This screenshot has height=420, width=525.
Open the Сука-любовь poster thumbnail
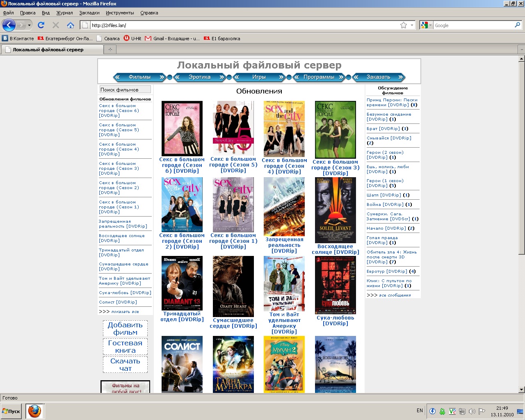336,285
